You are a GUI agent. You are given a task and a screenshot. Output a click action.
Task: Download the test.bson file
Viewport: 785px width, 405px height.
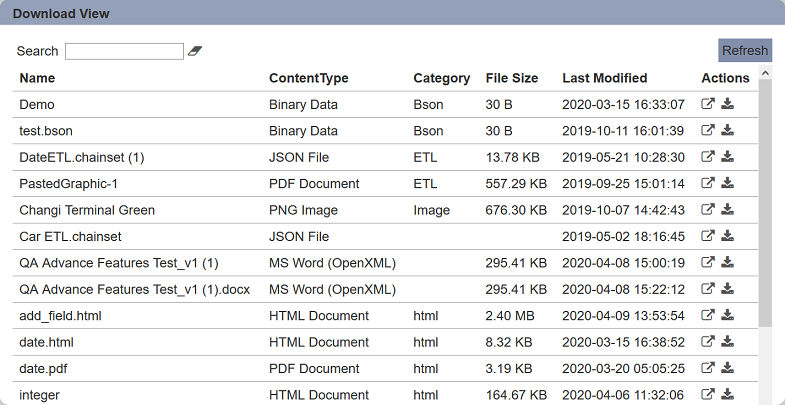tap(727, 131)
